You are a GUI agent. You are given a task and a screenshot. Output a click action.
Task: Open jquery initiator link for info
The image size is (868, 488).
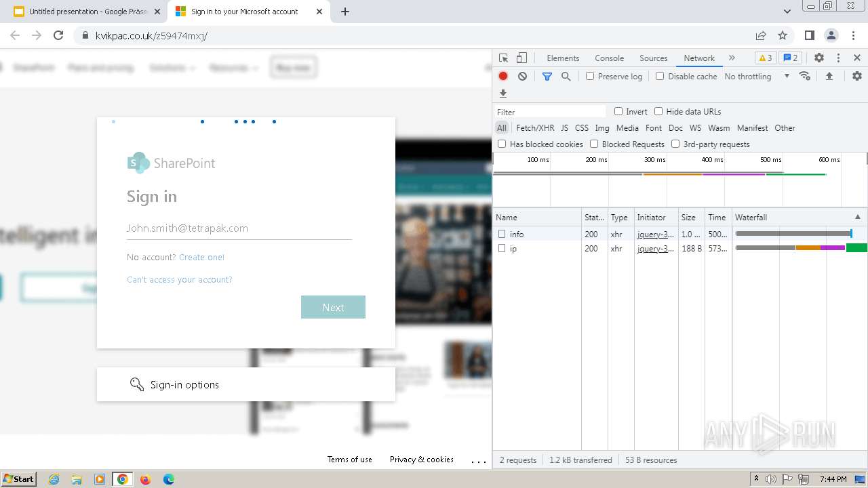tap(655, 234)
